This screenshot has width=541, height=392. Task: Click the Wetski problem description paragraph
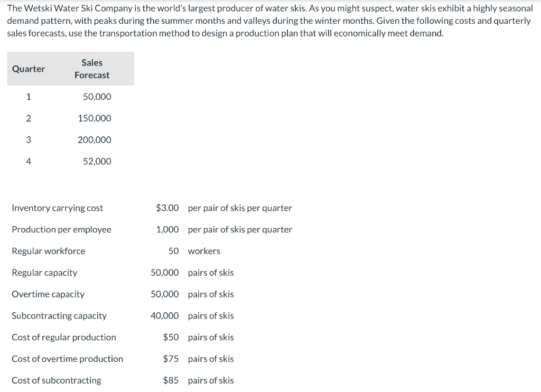tap(270, 21)
